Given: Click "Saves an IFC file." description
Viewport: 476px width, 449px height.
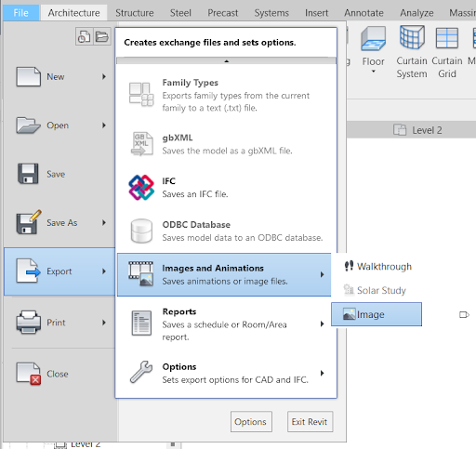Looking at the screenshot, I should coord(195,194).
